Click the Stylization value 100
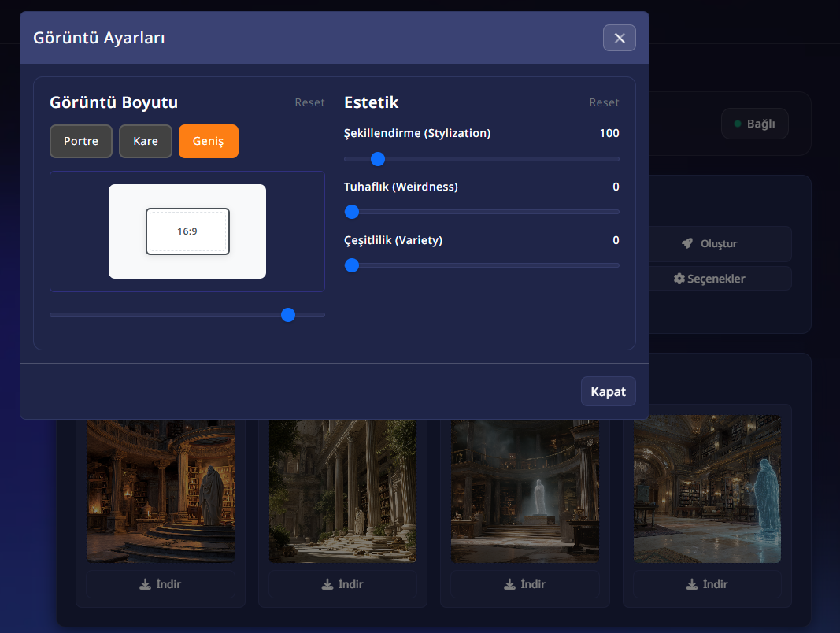 [609, 133]
